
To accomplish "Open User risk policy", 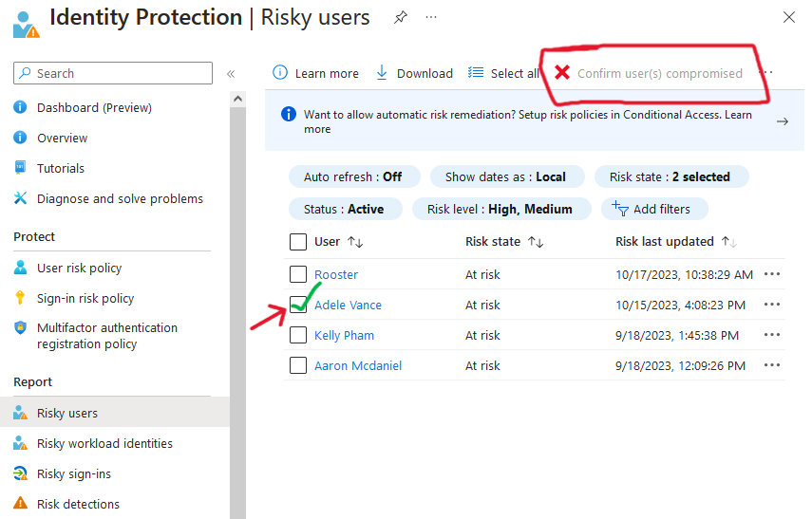I will coord(79,268).
